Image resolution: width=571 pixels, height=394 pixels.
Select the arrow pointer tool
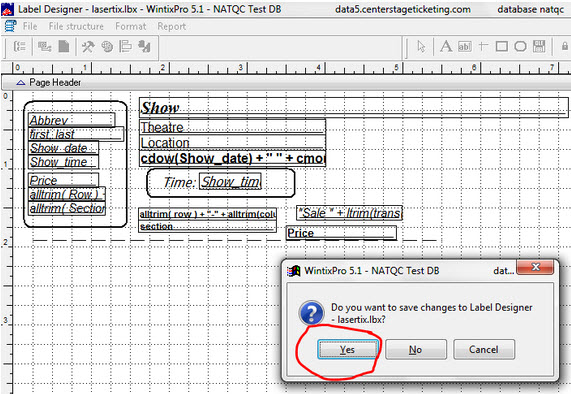(x=421, y=47)
